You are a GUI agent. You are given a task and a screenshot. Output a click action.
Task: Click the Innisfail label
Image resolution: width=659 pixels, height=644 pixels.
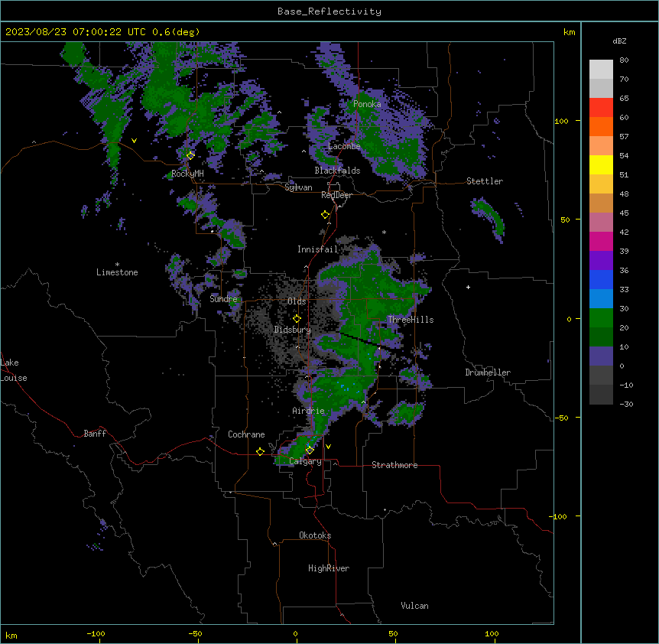click(x=318, y=249)
